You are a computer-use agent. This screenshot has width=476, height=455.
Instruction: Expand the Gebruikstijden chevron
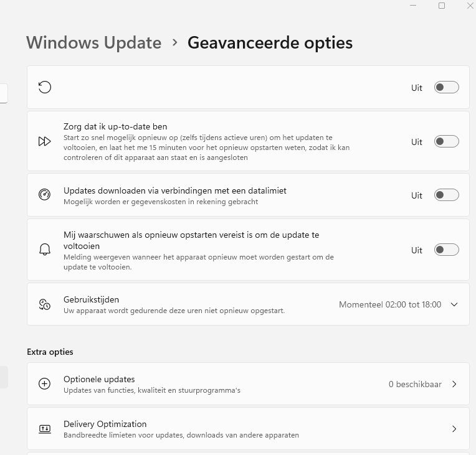454,304
